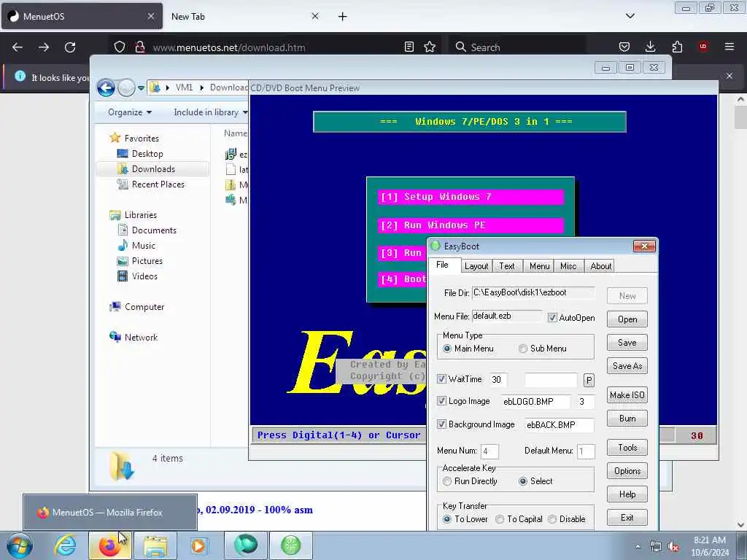Open Explorer recent locations dropdown
Screen dimensions: 747x560
pos(141,88)
